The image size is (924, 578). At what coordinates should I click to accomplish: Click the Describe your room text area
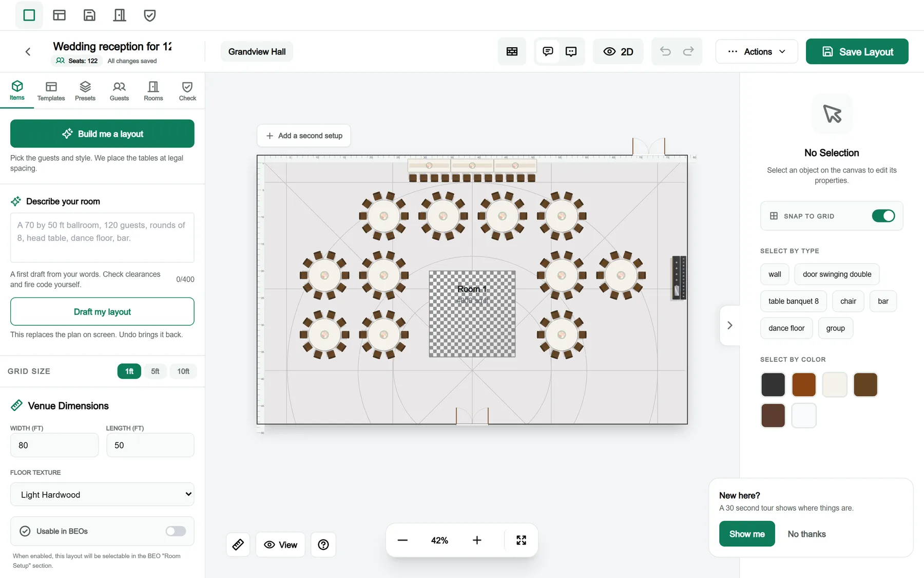(x=102, y=237)
